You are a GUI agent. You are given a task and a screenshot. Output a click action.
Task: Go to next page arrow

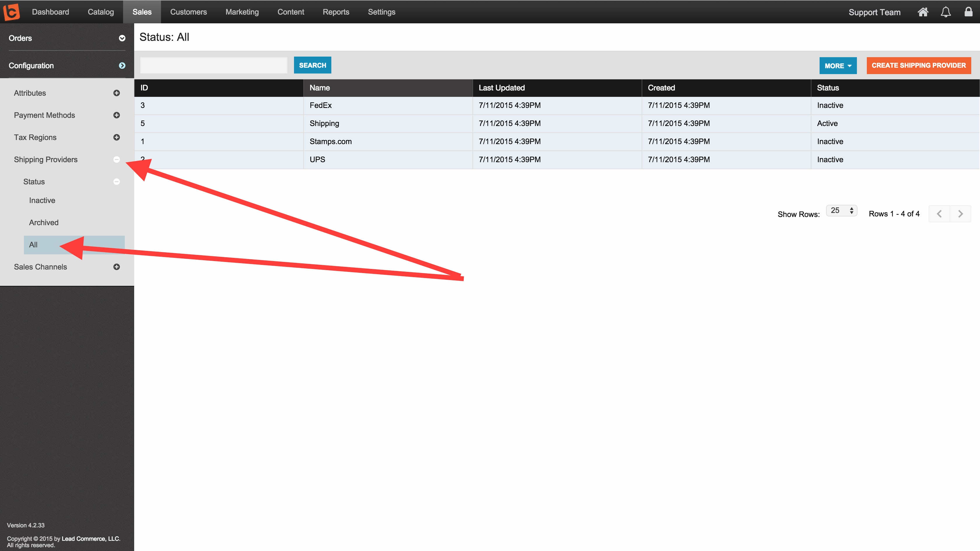[x=960, y=214]
